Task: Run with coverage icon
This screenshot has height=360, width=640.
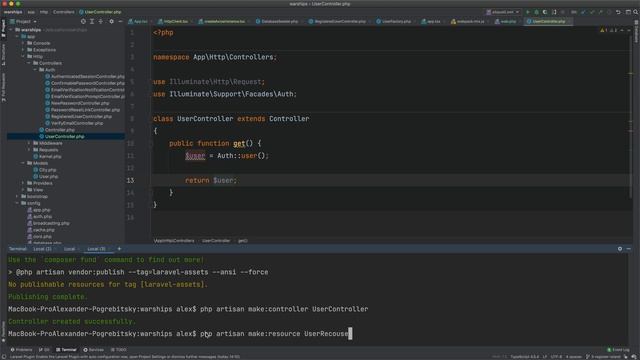Action: pos(545,12)
